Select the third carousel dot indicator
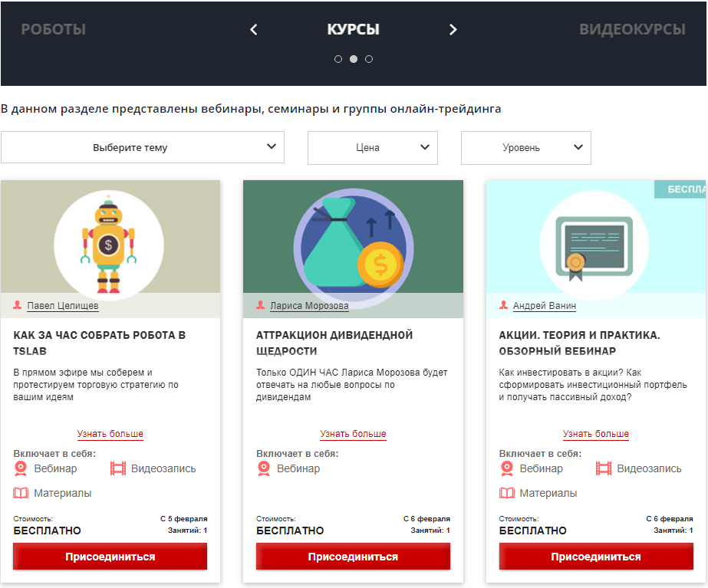This screenshot has width=708, height=588. point(369,58)
